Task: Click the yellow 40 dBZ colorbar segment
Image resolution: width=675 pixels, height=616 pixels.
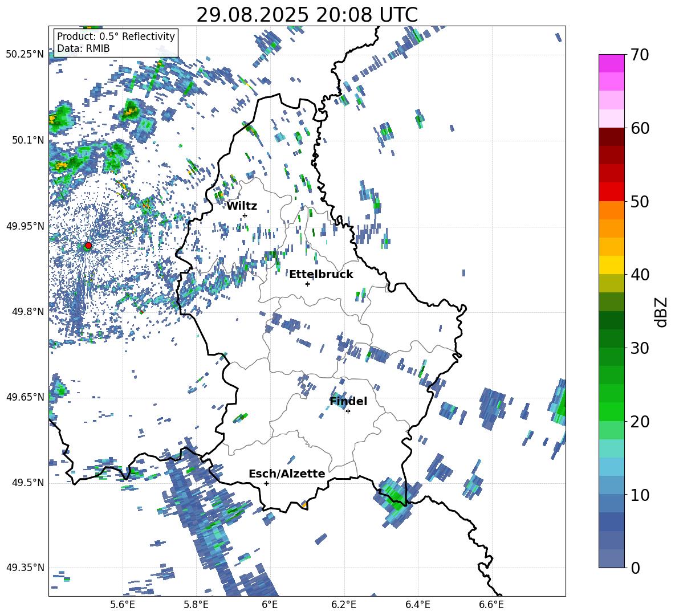Action: 611,265
